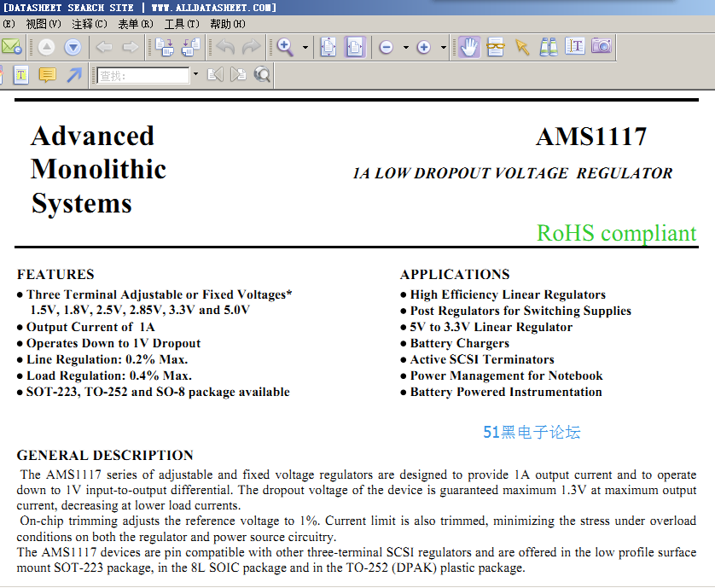
Task: Click the second page-layout icon beside it
Action: (191, 47)
